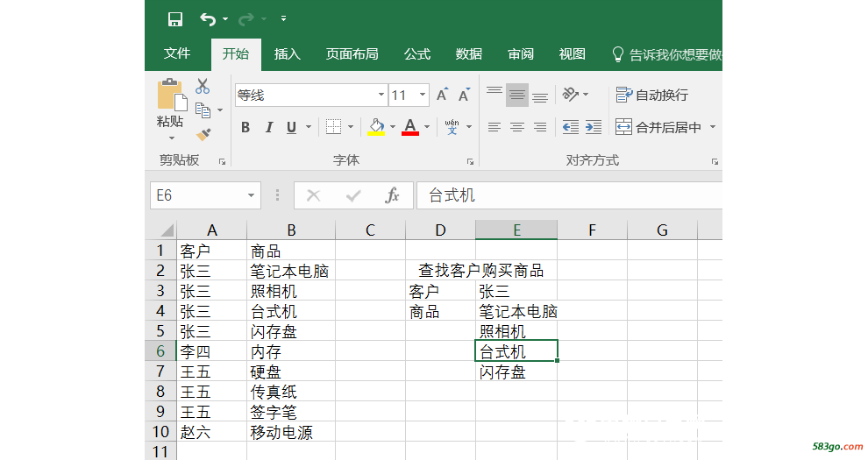Switch to the 视图 ribbon tab
The width and height of the screenshot is (868, 460).
click(572, 54)
